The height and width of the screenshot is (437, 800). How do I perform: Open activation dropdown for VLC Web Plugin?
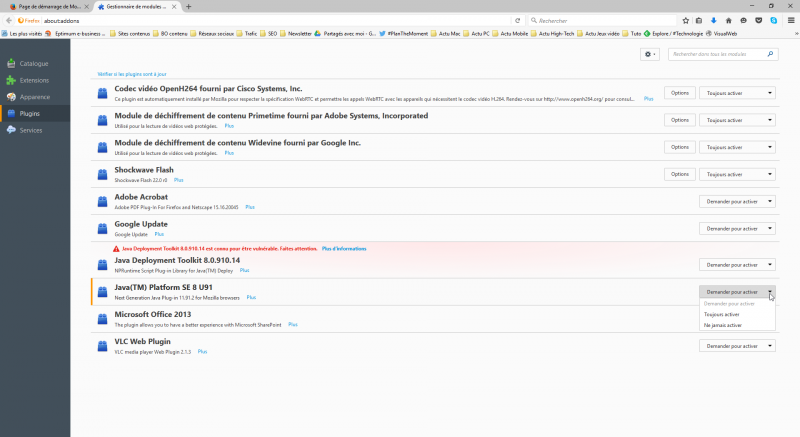737,346
